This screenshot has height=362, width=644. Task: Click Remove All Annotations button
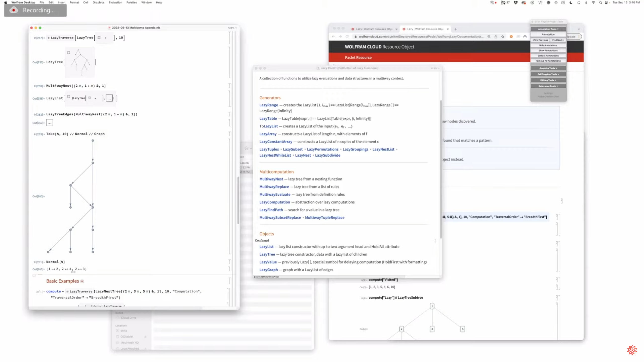coord(548,61)
